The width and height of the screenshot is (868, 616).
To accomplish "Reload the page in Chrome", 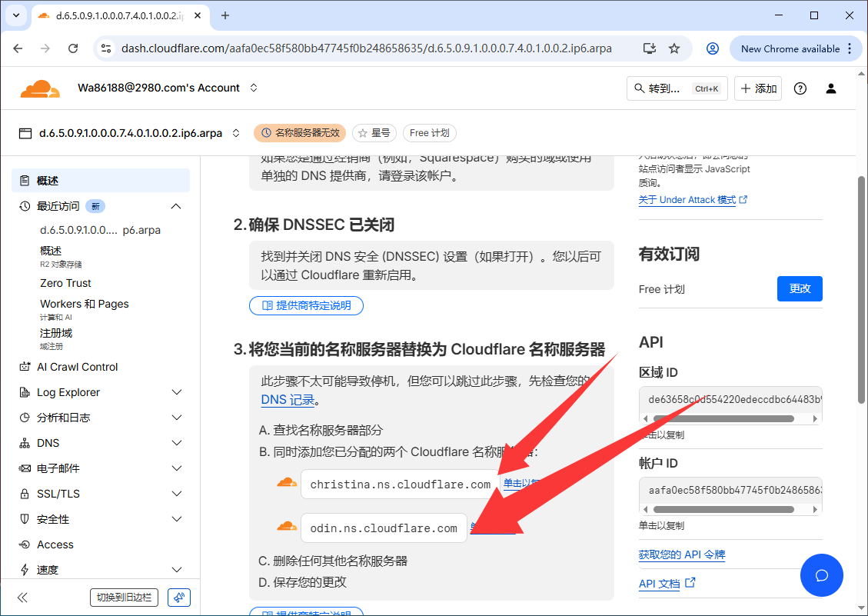I will (73, 48).
